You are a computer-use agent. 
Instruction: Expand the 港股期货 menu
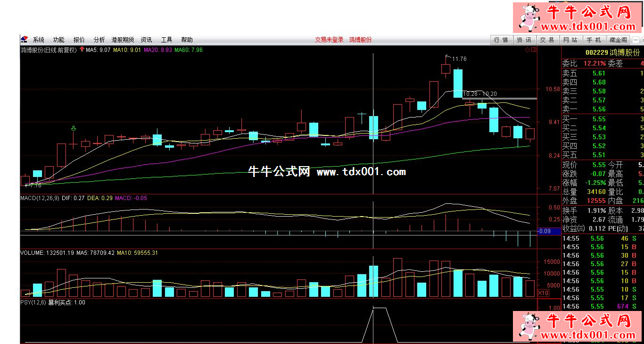coord(123,40)
